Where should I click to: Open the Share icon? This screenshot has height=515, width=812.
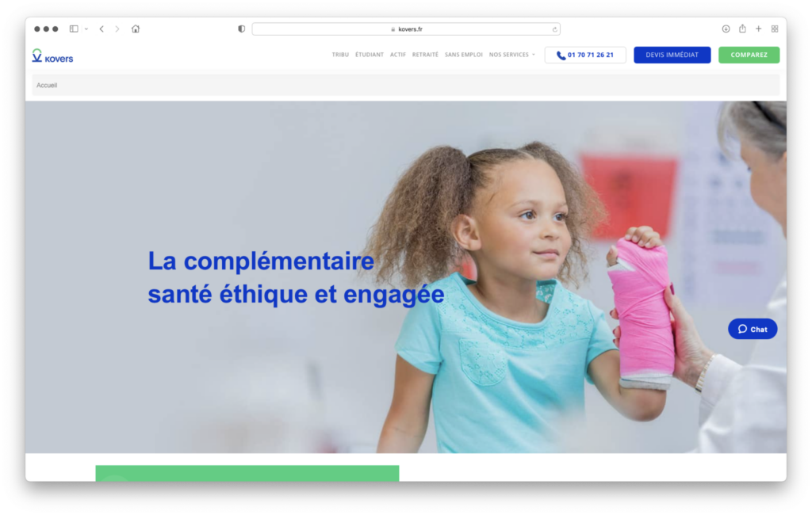pos(742,29)
